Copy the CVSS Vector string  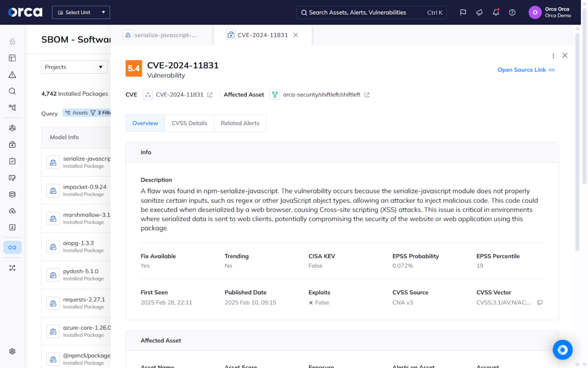(540, 303)
